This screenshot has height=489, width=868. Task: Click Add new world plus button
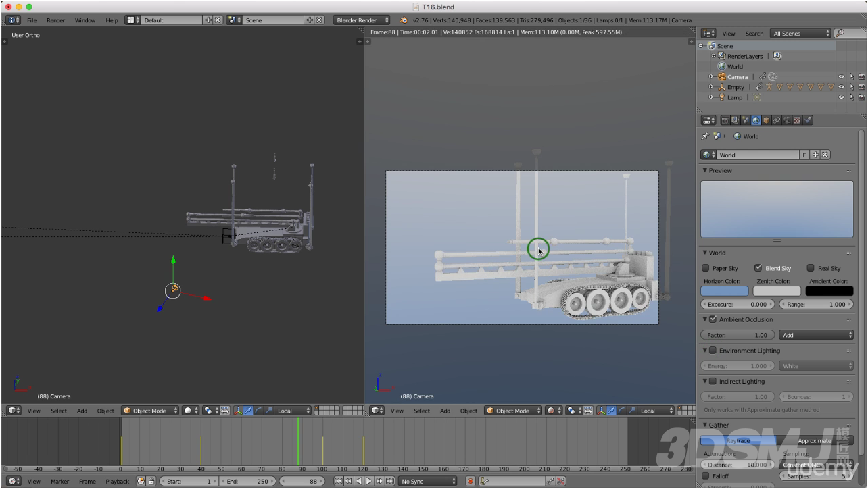[x=815, y=155]
